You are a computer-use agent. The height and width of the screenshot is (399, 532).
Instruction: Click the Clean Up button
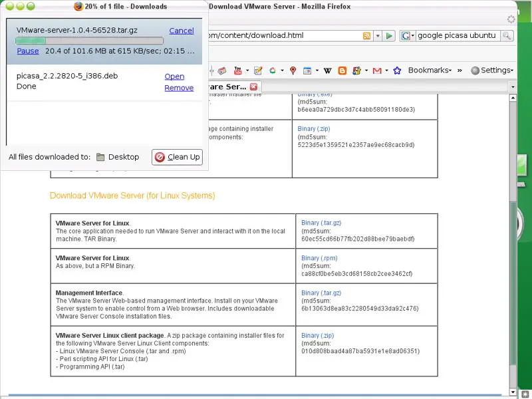177,157
